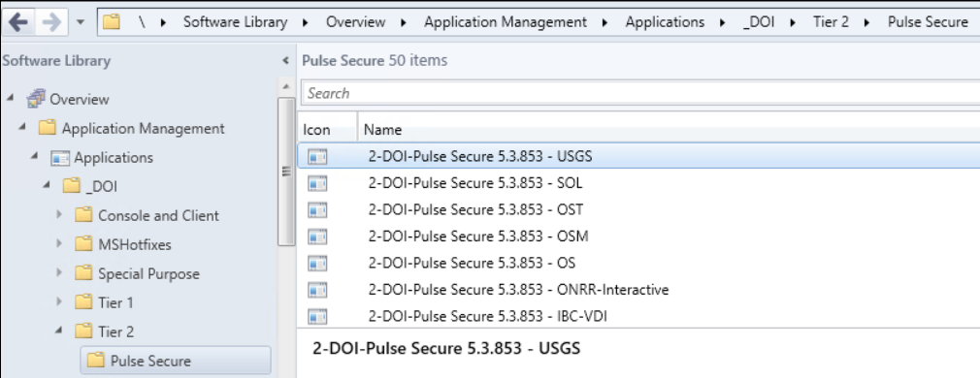The width and height of the screenshot is (980, 378).
Task: Select Overview in the navigation tree
Action: pyautogui.click(x=80, y=99)
